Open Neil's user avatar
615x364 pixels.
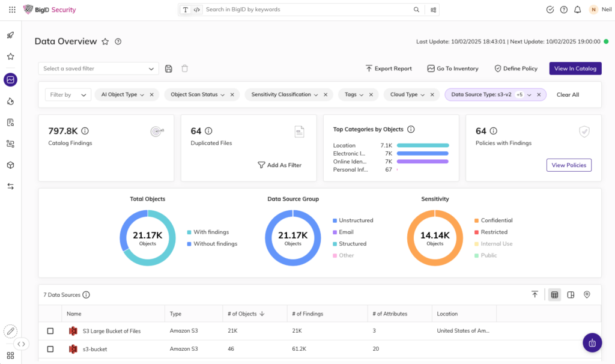(x=593, y=10)
